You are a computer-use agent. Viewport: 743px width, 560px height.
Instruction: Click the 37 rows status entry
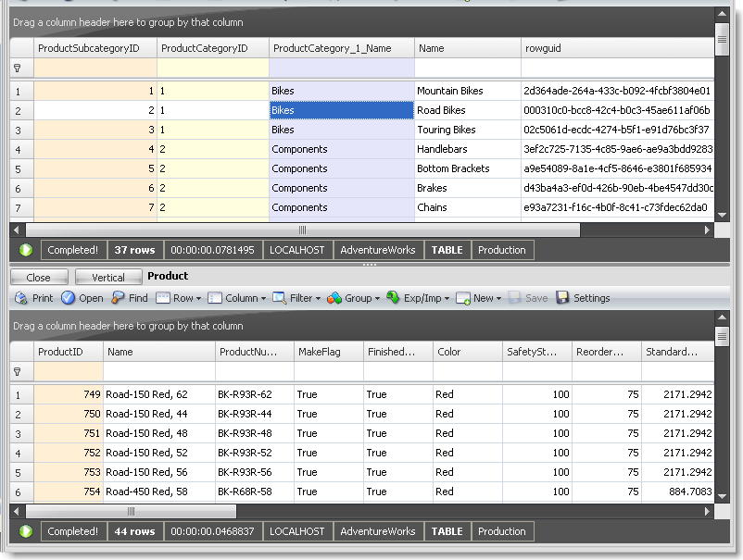tap(135, 250)
